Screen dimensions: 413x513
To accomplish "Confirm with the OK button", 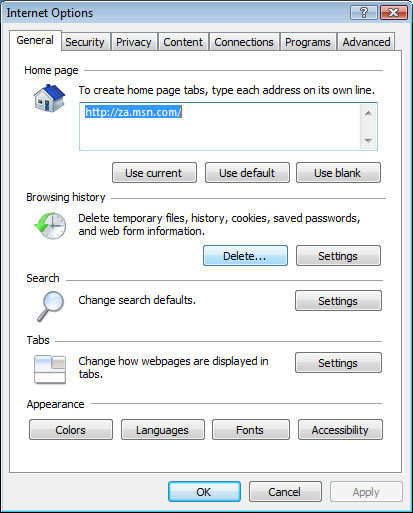I will click(204, 492).
